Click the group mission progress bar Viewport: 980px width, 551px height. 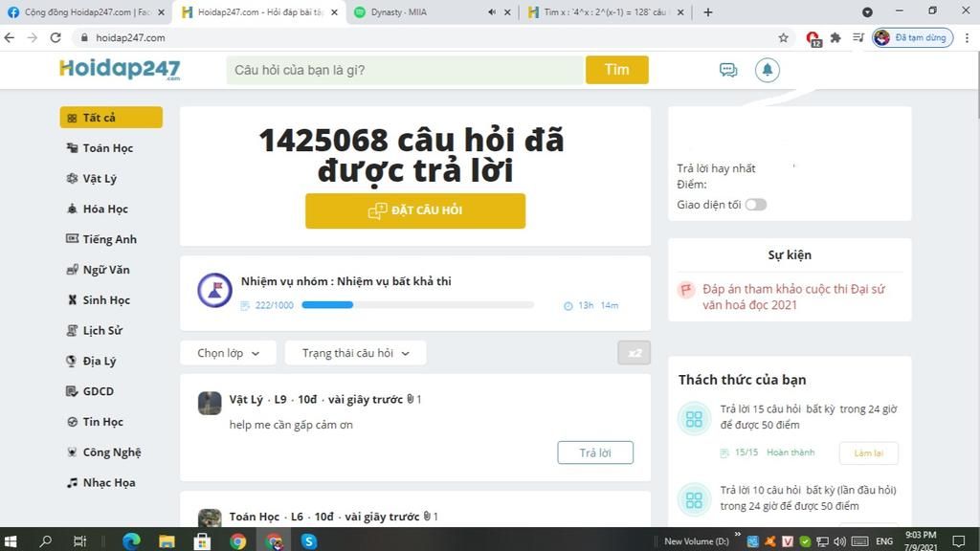coord(417,305)
